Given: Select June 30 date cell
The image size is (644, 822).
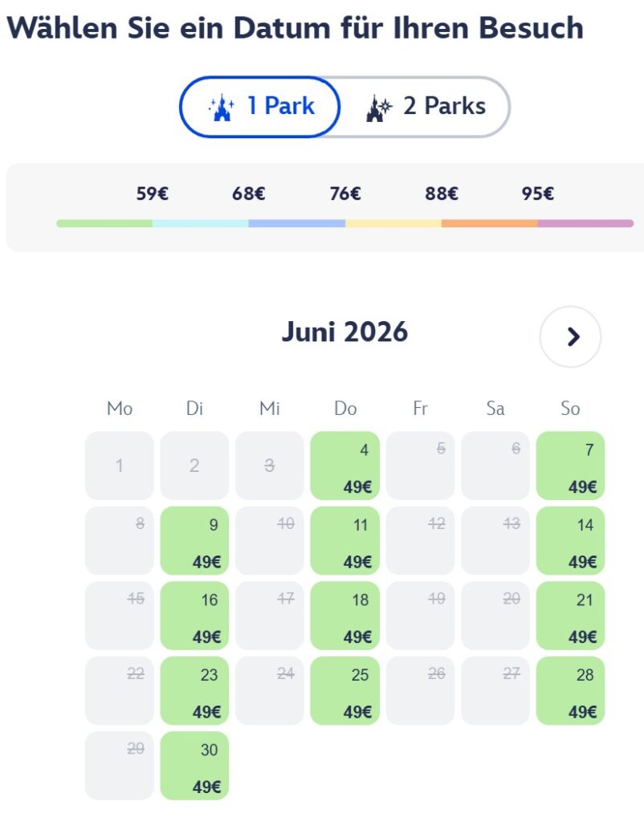Looking at the screenshot, I should [194, 765].
